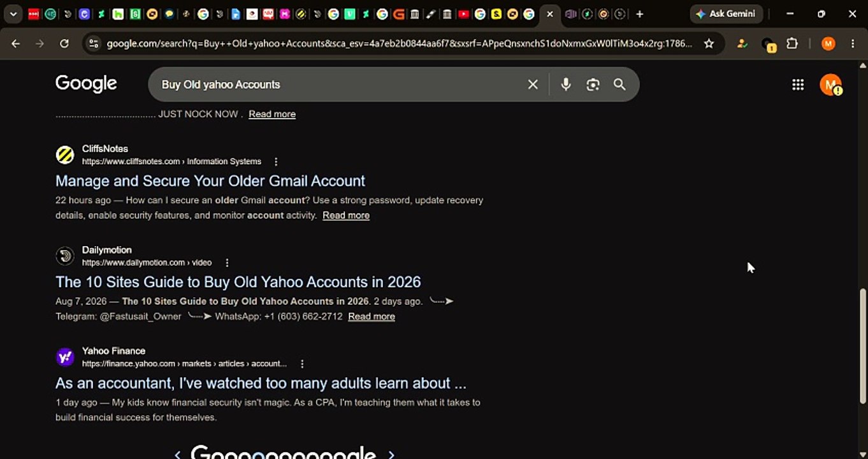Open the Extensions puzzle-piece menu
The image size is (868, 459).
click(x=792, y=43)
